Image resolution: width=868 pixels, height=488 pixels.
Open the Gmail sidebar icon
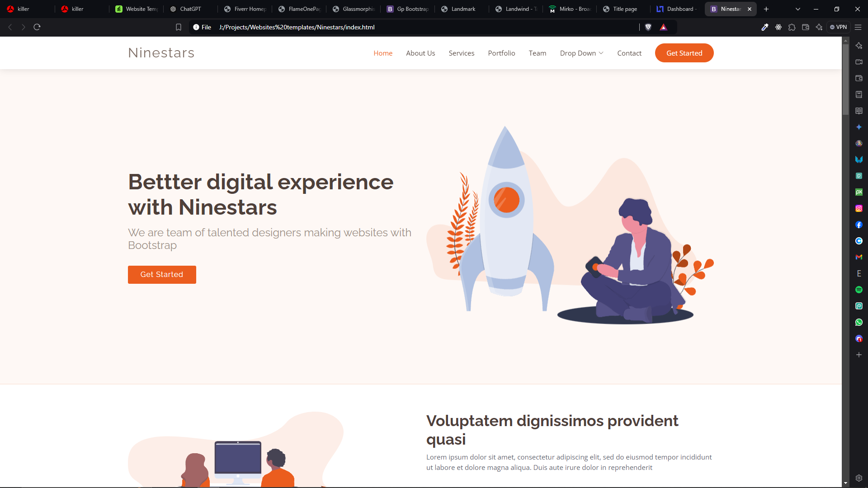pos(859,257)
